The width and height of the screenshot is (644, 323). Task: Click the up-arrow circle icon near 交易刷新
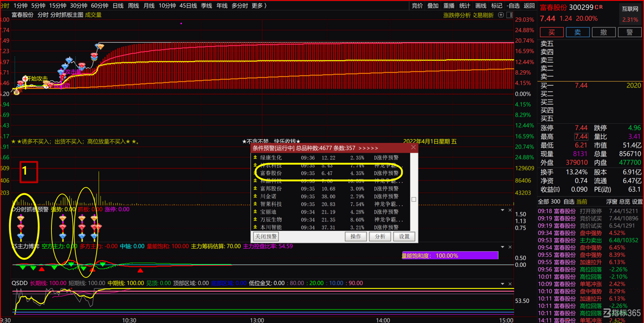[501, 15]
